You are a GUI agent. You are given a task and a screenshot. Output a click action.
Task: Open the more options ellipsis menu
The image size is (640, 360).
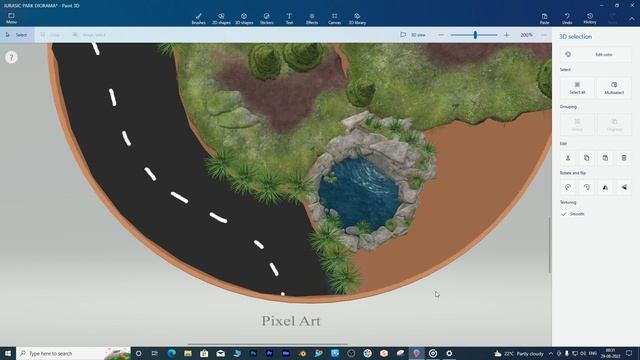point(544,35)
